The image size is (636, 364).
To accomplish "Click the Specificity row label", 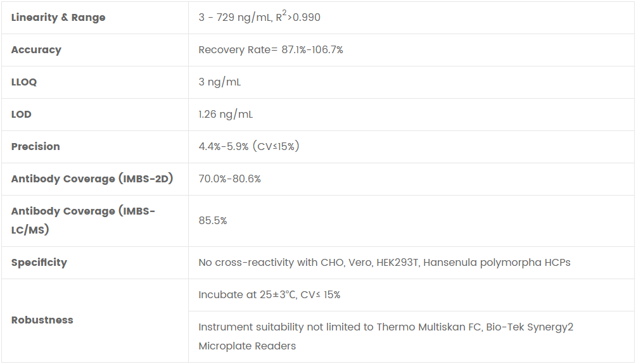I will point(39,263).
